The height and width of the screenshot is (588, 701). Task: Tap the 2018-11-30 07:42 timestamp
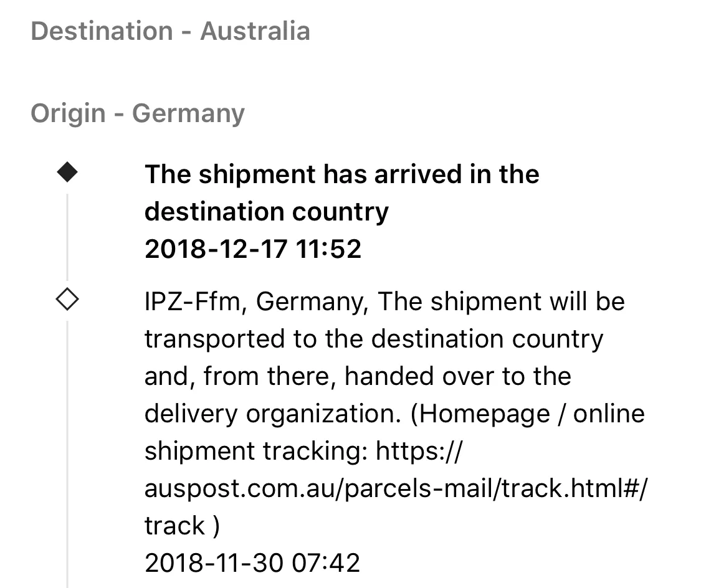(252, 563)
